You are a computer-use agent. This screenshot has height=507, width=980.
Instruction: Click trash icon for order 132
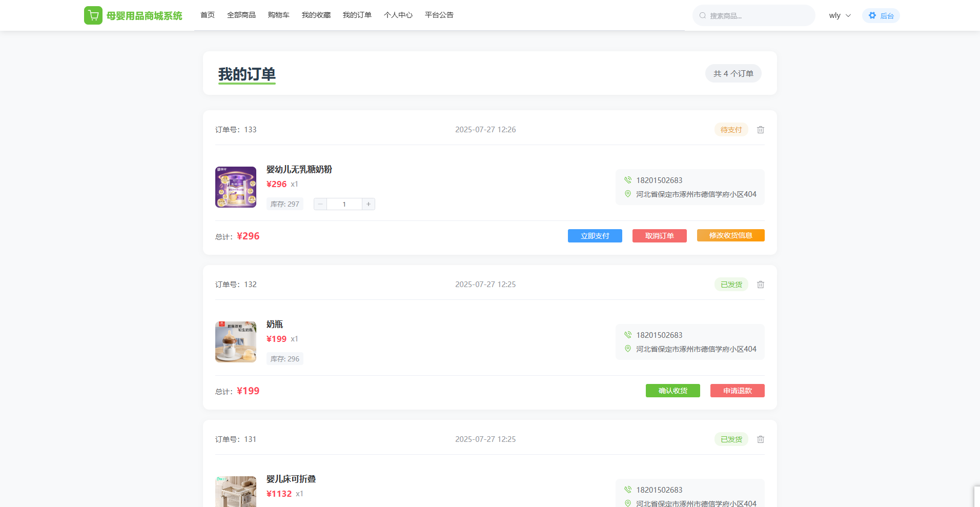[x=761, y=285]
